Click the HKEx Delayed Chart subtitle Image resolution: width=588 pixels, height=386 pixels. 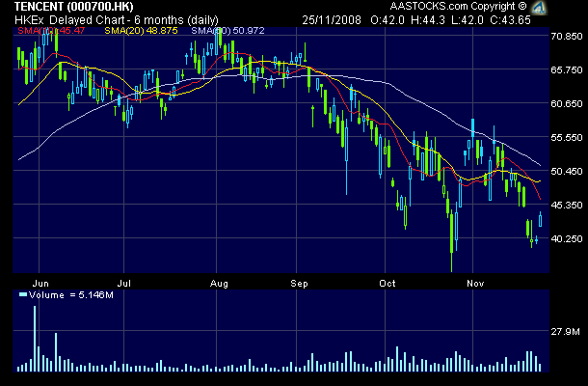(117, 20)
